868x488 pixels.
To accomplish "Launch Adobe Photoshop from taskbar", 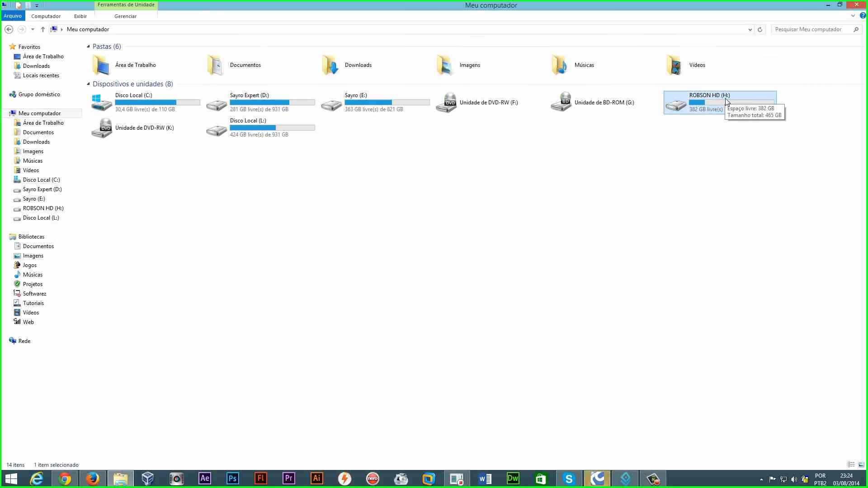I will (x=232, y=479).
